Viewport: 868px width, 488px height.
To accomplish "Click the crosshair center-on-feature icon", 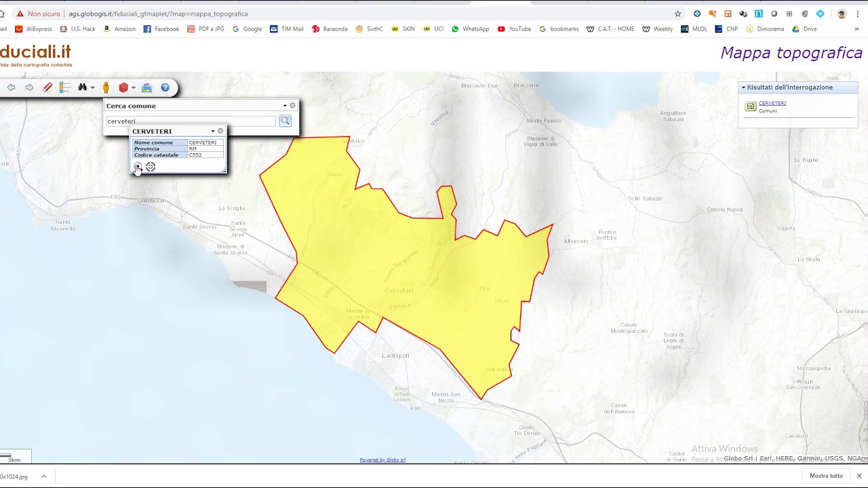I will coord(151,167).
